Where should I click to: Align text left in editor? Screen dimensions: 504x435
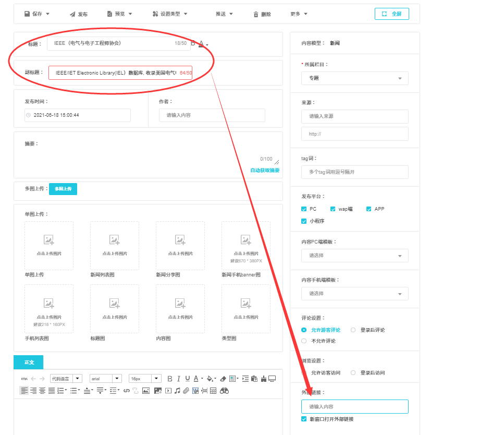[24, 391]
